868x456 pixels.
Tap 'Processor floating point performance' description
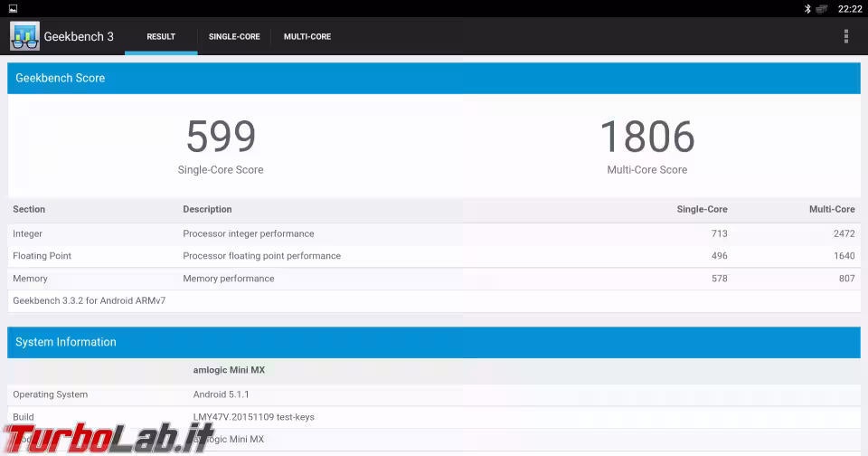coord(262,256)
